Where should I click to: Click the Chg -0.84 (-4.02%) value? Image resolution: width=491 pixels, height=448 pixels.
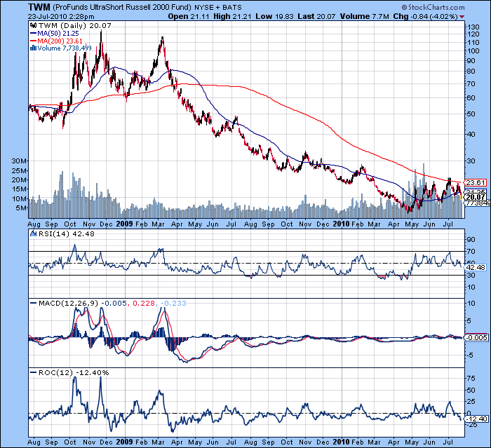[426, 17]
